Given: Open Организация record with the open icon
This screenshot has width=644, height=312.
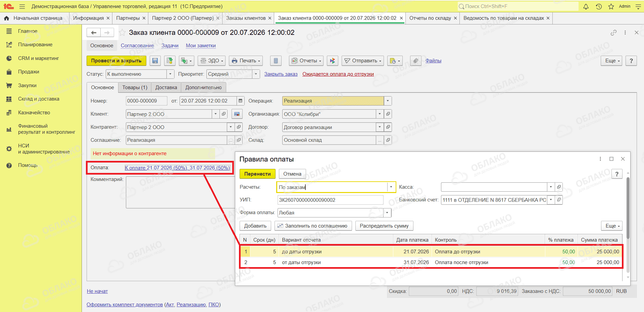Looking at the screenshot, I should [388, 114].
